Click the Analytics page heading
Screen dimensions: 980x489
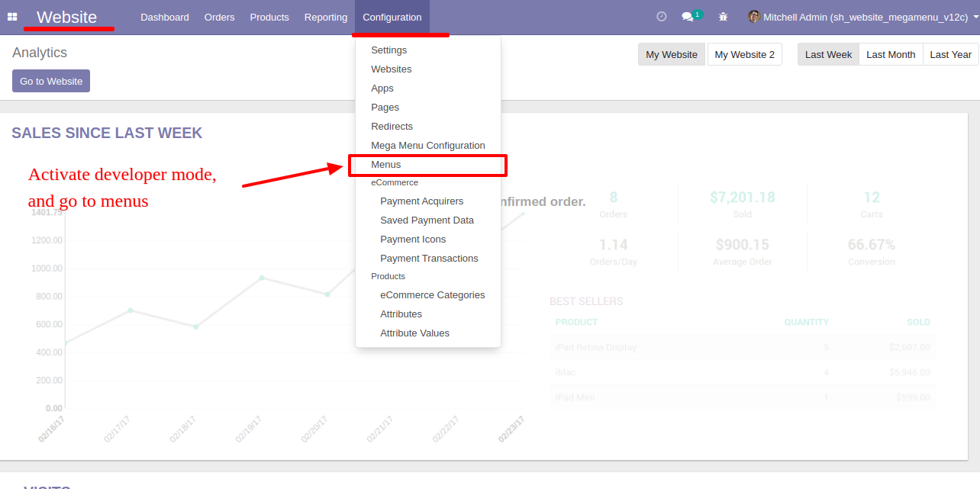click(40, 53)
